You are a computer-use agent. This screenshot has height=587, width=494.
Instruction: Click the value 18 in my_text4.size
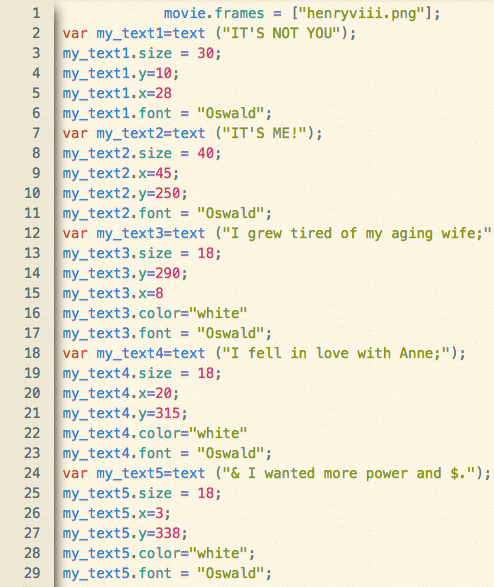(206, 374)
